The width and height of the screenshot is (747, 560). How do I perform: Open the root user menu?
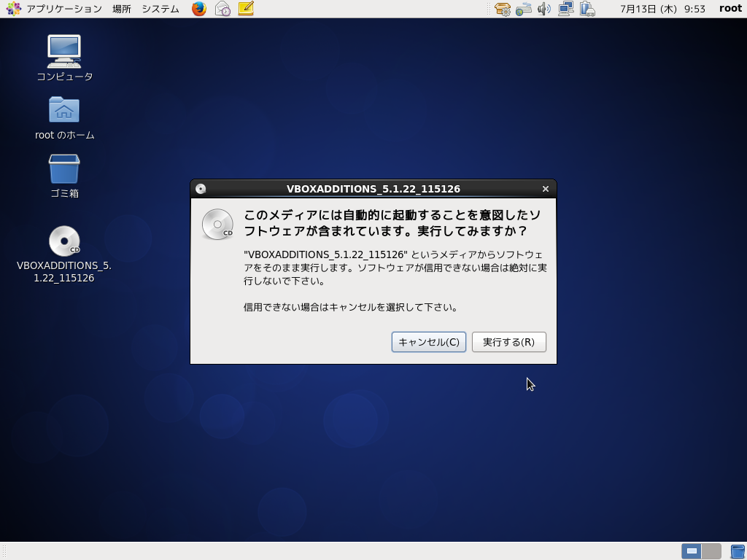pyautogui.click(x=730, y=9)
